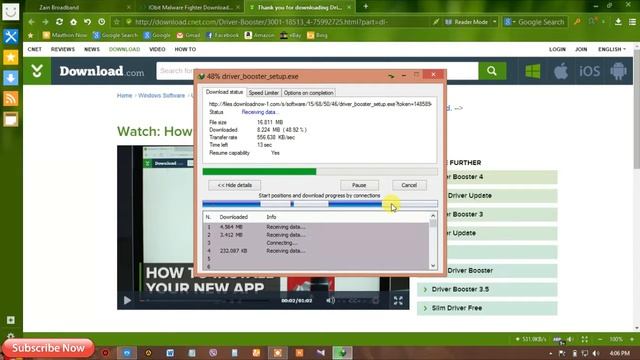This screenshot has height=360, width=640.
Task: Select the Android platform icon
Action: [618, 71]
